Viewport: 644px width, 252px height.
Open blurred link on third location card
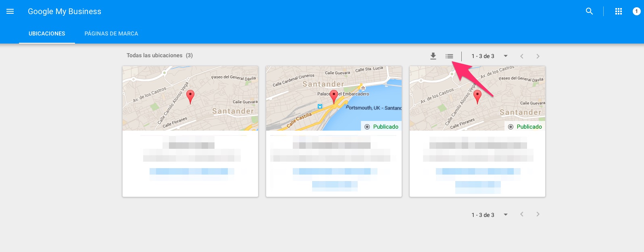(478, 171)
